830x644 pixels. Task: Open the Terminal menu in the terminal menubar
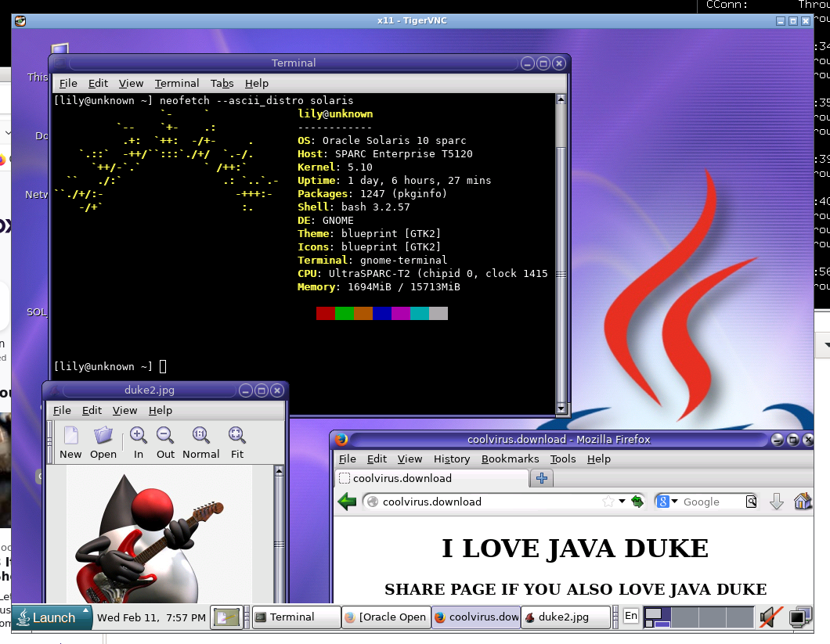pos(176,83)
